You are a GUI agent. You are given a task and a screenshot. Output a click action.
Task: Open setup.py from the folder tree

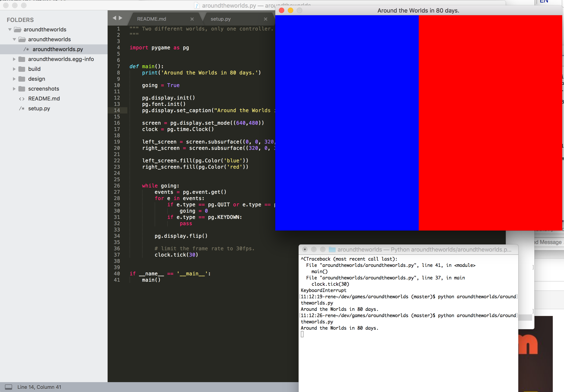tap(39, 108)
